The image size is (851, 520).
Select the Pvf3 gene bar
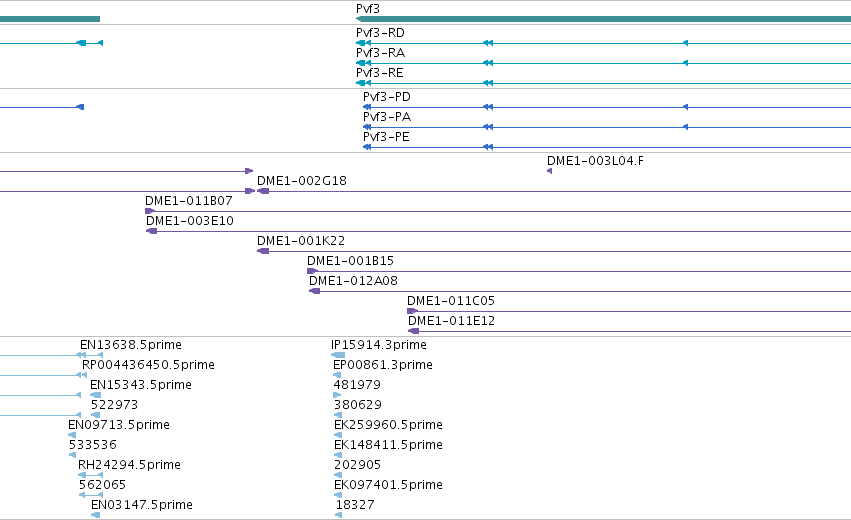tap(604, 19)
